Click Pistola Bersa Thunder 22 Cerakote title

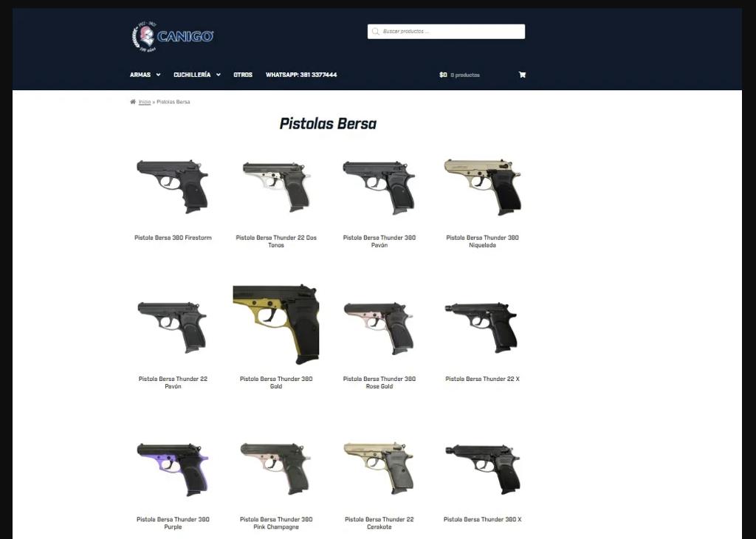coord(379,523)
